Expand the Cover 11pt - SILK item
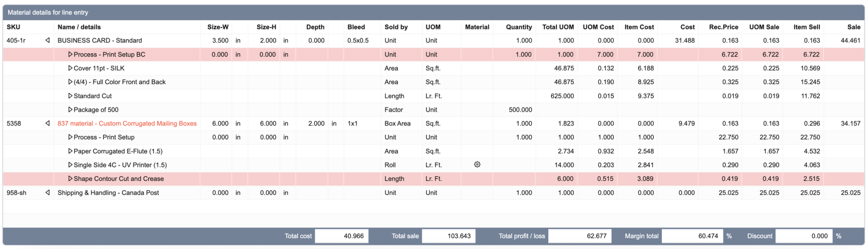The width and height of the screenshot is (868, 249). [x=70, y=68]
